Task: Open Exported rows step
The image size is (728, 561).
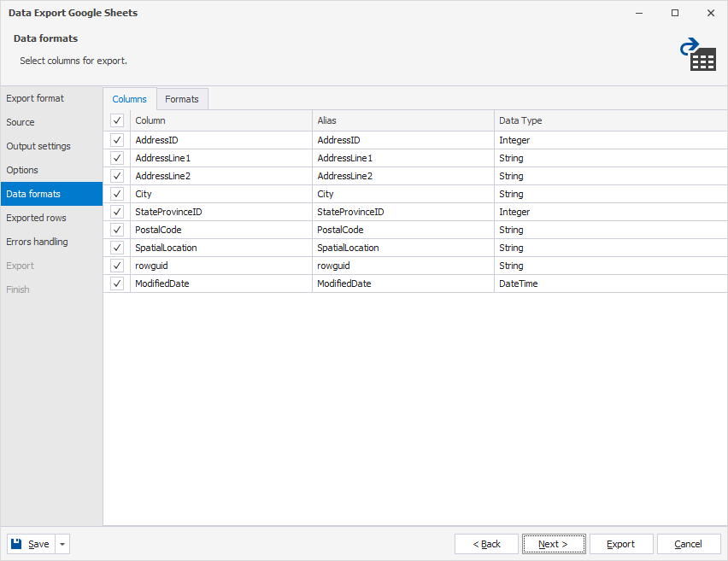Action: pos(51,218)
